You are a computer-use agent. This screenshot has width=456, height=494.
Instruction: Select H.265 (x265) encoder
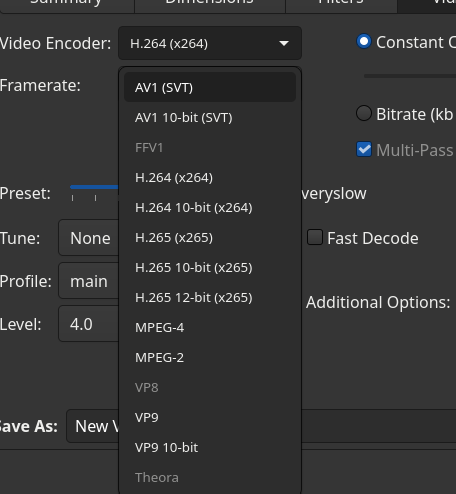[x=210, y=238]
